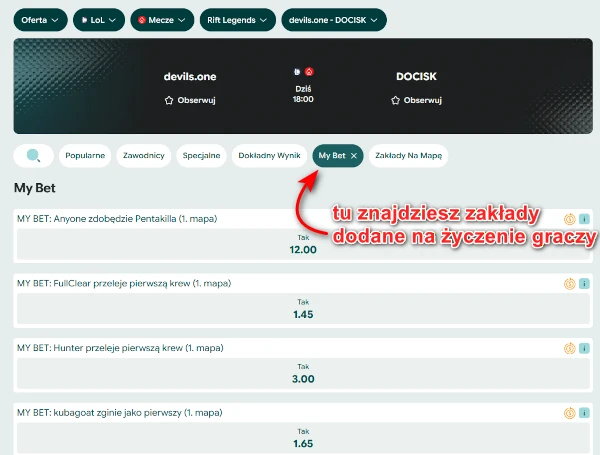Follow devils.one with Obserwuj star

190,100
